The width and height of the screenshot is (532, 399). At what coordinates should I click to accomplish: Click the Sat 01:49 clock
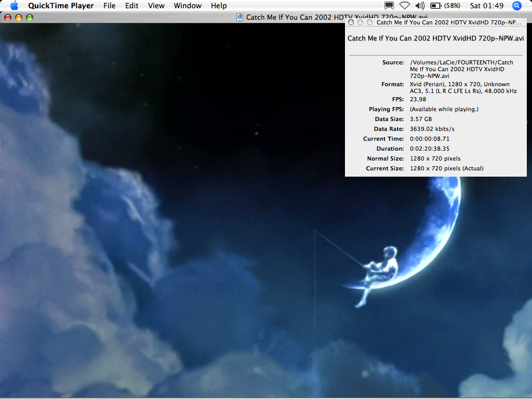486,6
